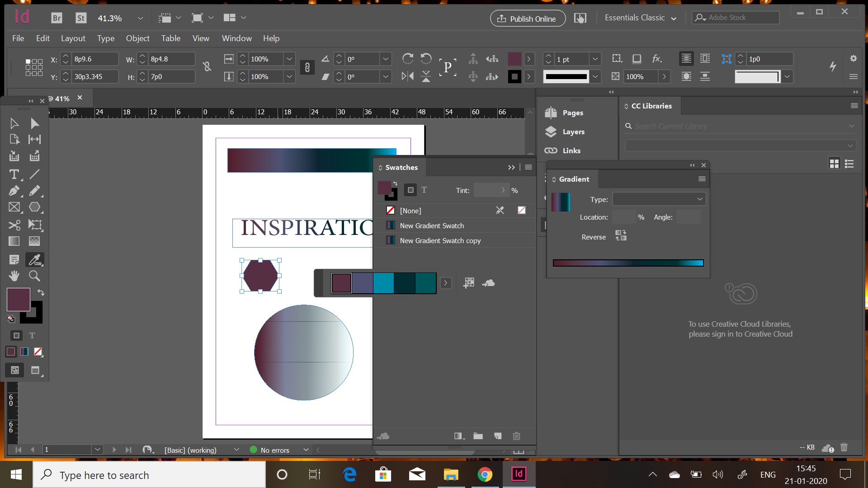
Task: Click the Publish Online button
Action: point(527,19)
